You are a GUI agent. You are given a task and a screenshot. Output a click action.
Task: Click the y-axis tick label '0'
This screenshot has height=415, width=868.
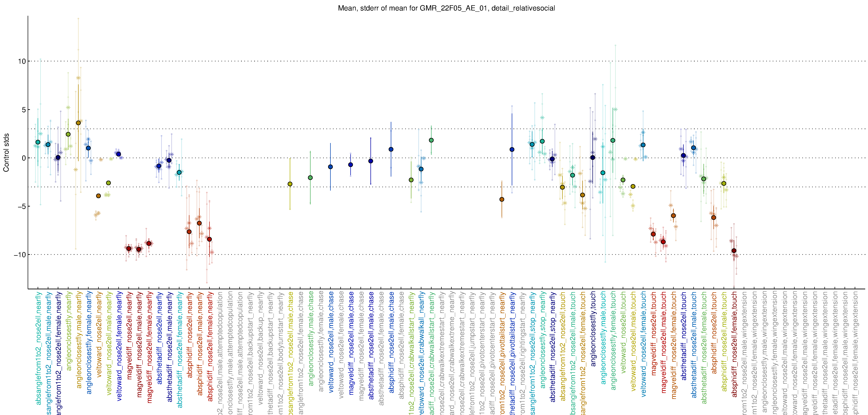24,158
